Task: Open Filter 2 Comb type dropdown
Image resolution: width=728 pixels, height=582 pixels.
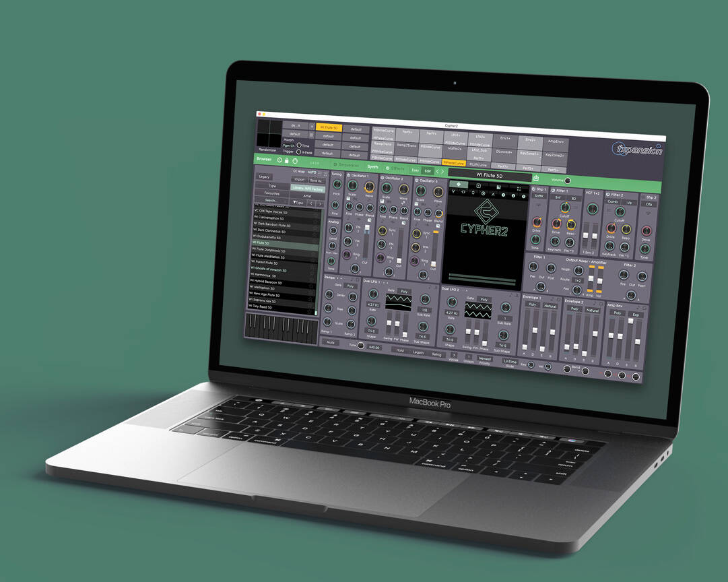Action: tap(612, 201)
